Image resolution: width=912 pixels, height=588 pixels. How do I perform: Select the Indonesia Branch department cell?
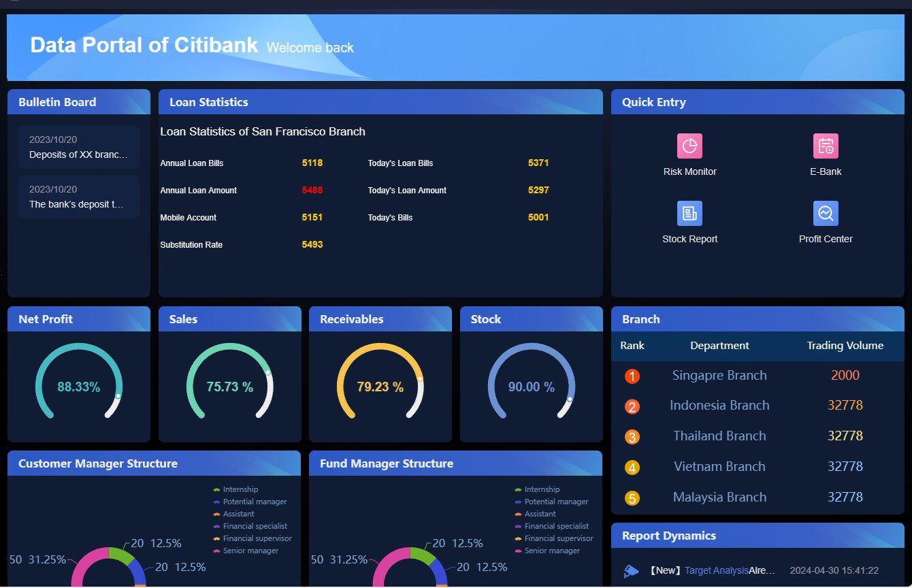[x=719, y=406]
